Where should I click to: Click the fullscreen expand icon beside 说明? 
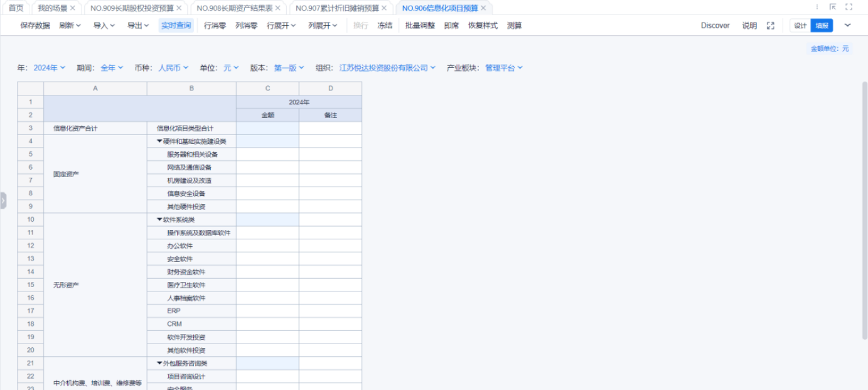[x=771, y=26]
